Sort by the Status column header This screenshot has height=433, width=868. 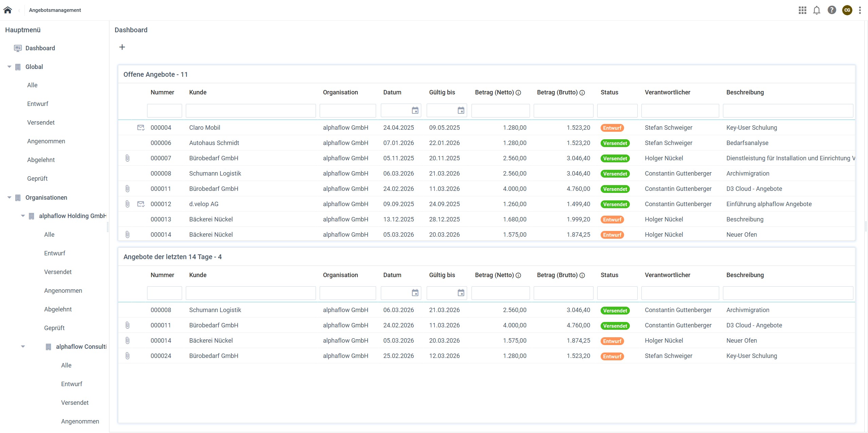pos(609,92)
